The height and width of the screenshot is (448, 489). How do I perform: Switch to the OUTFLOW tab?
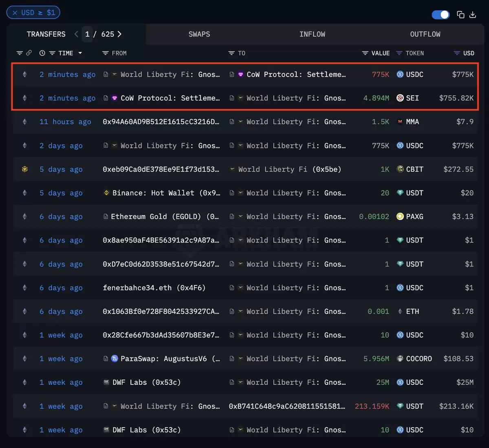(x=425, y=34)
